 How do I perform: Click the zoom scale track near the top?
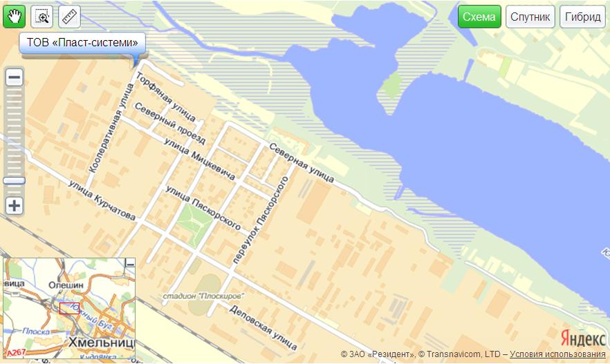pyautogui.click(x=15, y=95)
